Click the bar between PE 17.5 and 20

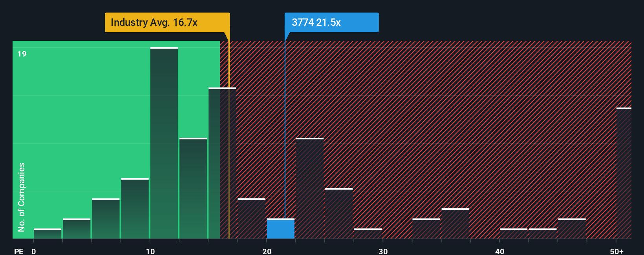(251, 219)
